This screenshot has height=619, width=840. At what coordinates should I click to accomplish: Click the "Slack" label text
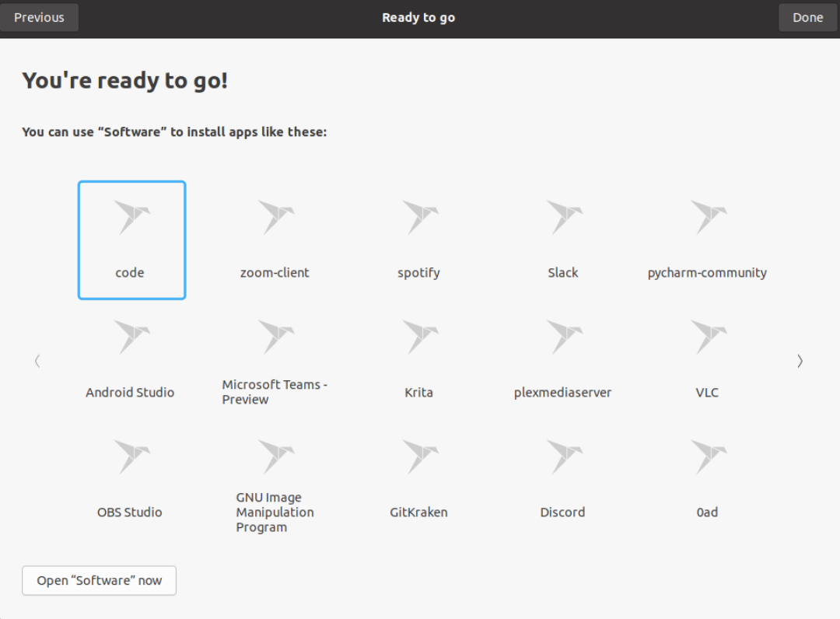(x=562, y=272)
